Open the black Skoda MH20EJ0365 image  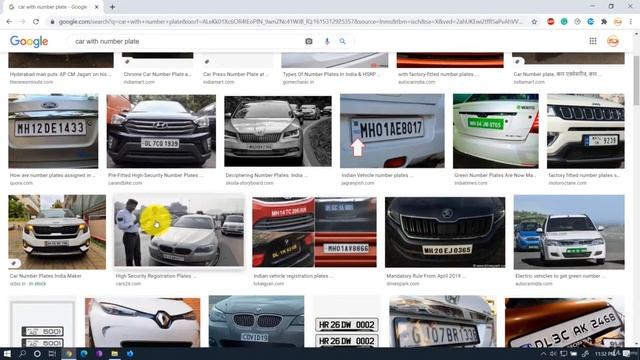(445, 232)
